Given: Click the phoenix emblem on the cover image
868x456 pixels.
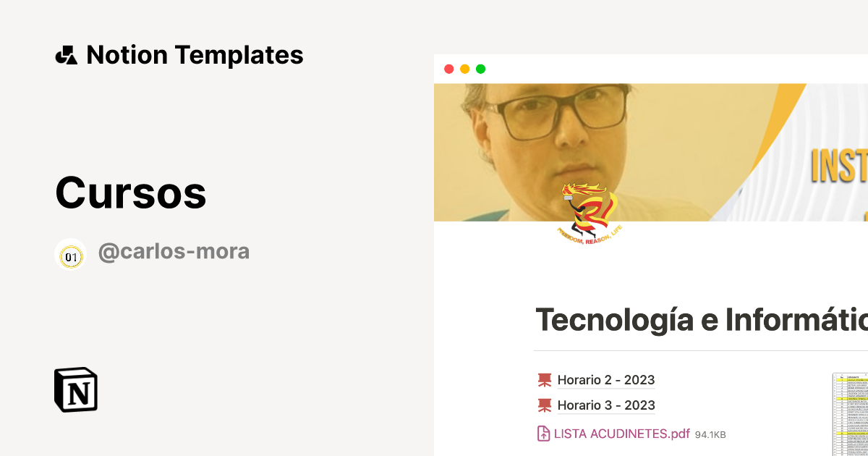Looking at the screenshot, I should pyautogui.click(x=590, y=212).
